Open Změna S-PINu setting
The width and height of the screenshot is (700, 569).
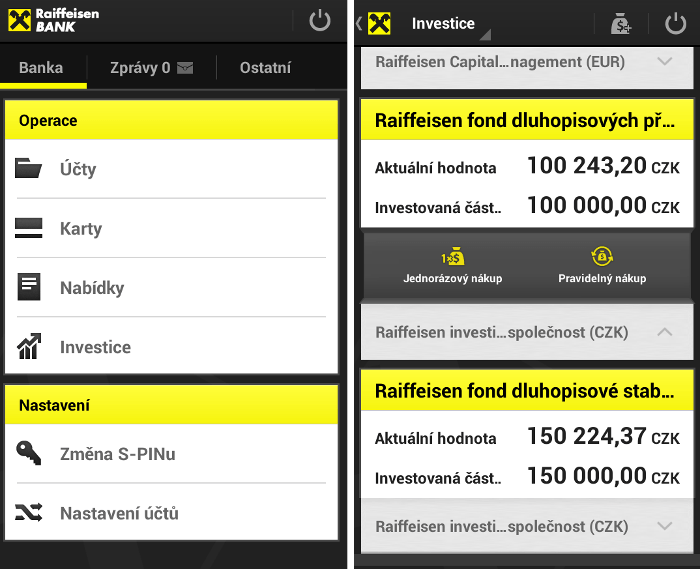(171, 453)
